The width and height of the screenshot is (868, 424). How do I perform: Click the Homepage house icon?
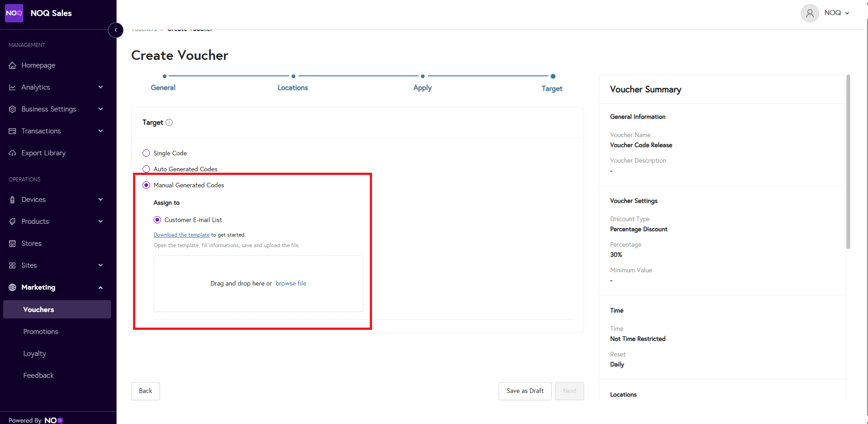pos(12,65)
